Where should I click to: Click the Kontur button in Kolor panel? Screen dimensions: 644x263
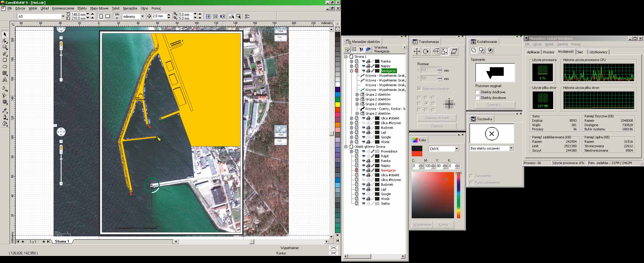point(443,225)
